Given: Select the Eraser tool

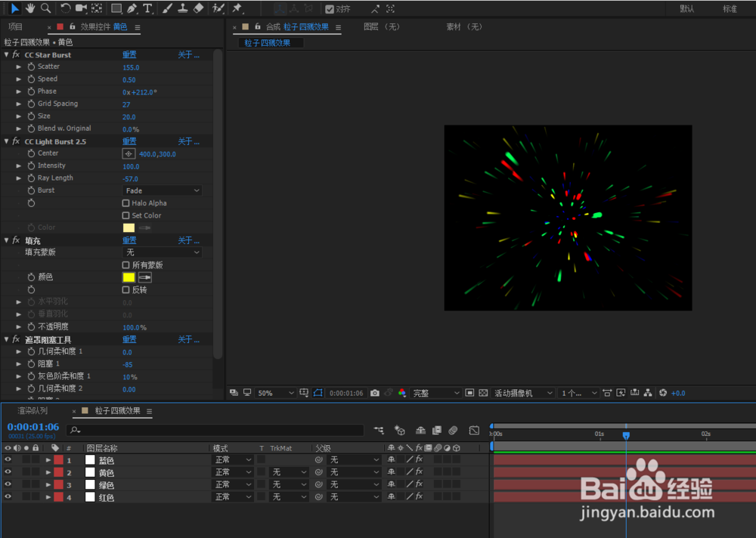Looking at the screenshot, I should pyautogui.click(x=198, y=8).
